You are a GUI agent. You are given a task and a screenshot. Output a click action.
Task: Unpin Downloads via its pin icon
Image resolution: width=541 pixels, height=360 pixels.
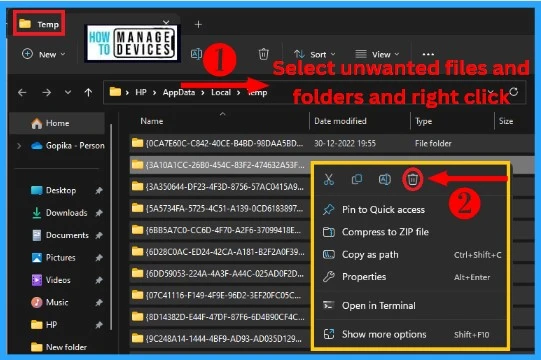coord(99,213)
